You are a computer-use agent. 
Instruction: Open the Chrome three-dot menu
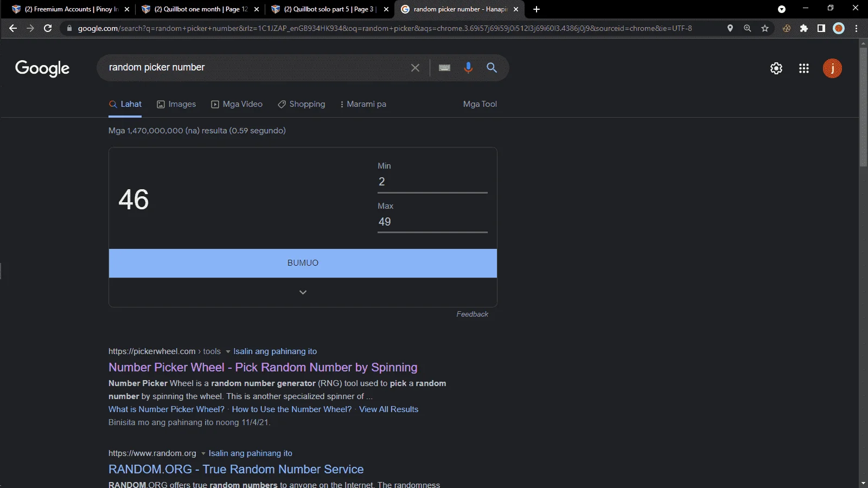click(857, 28)
